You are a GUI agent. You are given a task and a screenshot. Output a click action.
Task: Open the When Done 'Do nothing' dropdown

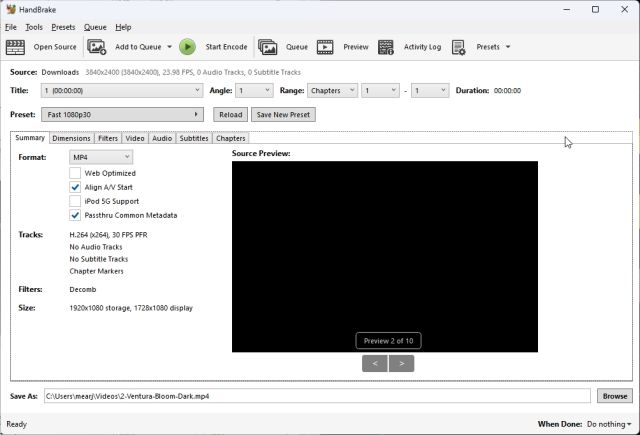tap(609, 424)
